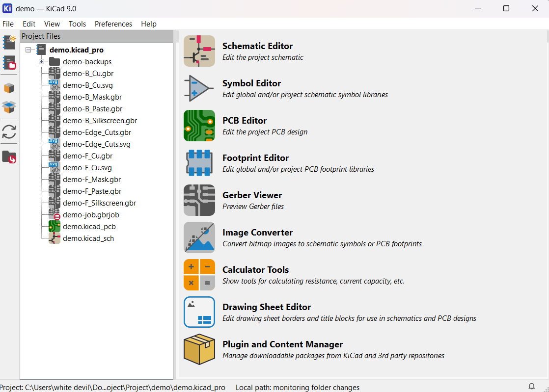Click the Image Converter title text
Viewport: 549px width, 392px height.
(258, 233)
